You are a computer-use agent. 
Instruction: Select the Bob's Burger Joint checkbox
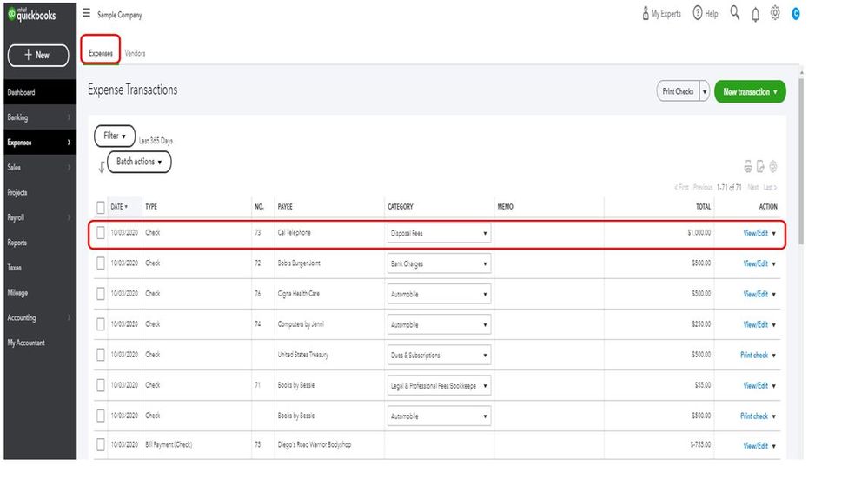point(101,263)
